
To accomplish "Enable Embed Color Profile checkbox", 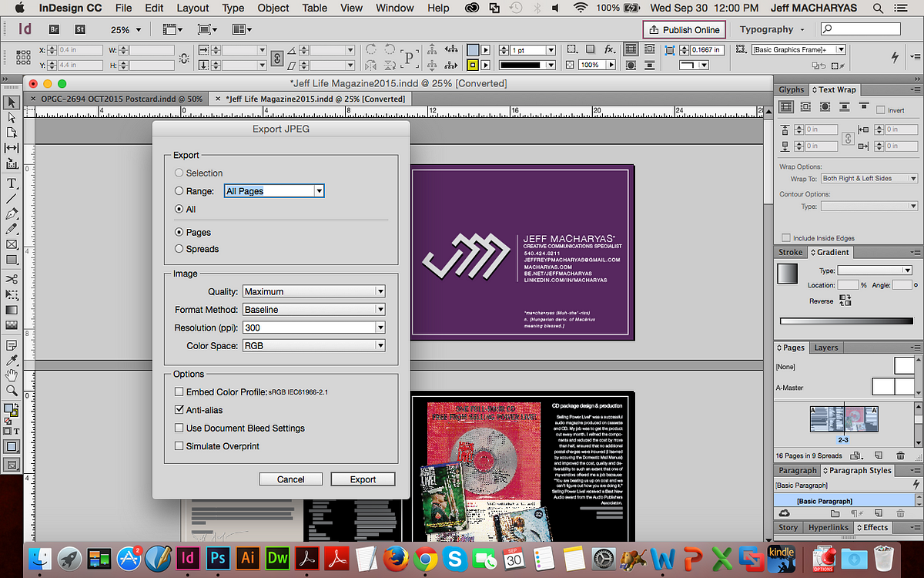I will (179, 391).
